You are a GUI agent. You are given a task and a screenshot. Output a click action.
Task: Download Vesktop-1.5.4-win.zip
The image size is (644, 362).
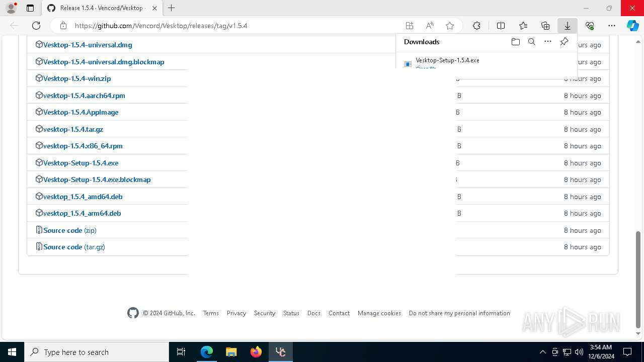click(77, 78)
